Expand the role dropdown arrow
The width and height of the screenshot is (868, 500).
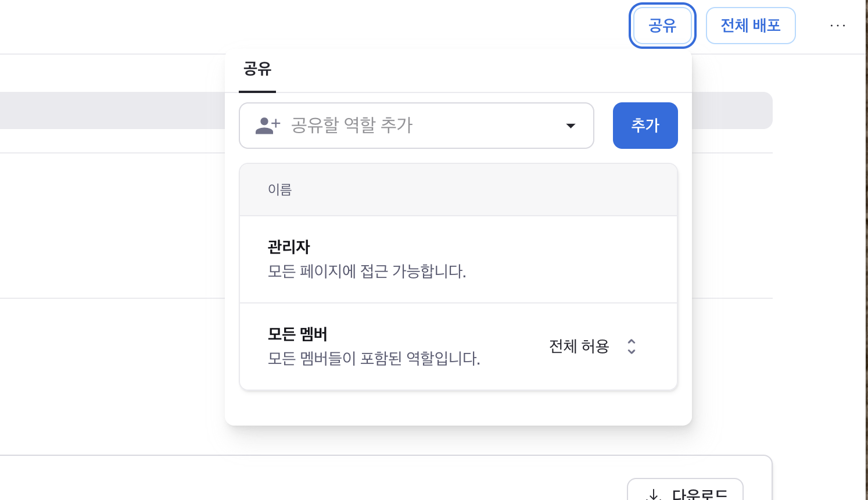coord(571,126)
